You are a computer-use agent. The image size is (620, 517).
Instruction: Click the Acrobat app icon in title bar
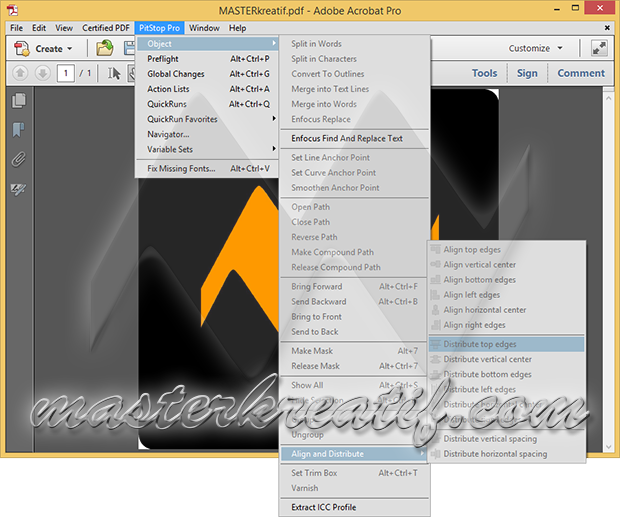click(13, 9)
